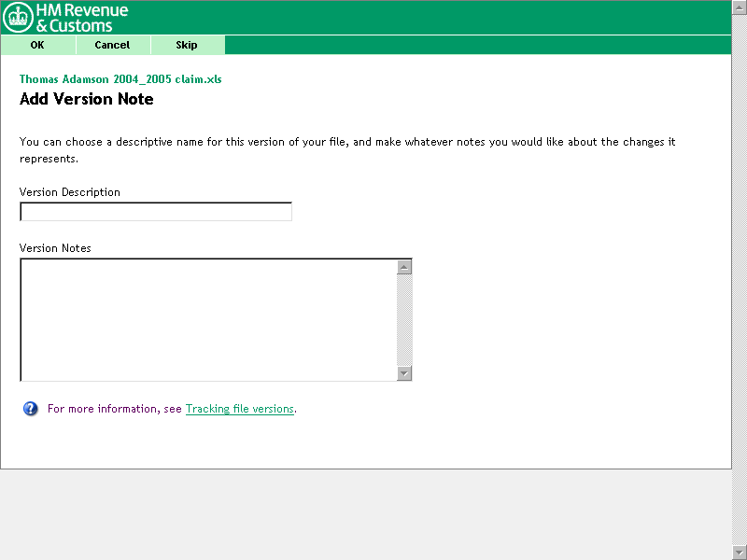Viewport: 747px width, 560px height.
Task: Click the page scrollbar down arrow
Action: (x=740, y=553)
